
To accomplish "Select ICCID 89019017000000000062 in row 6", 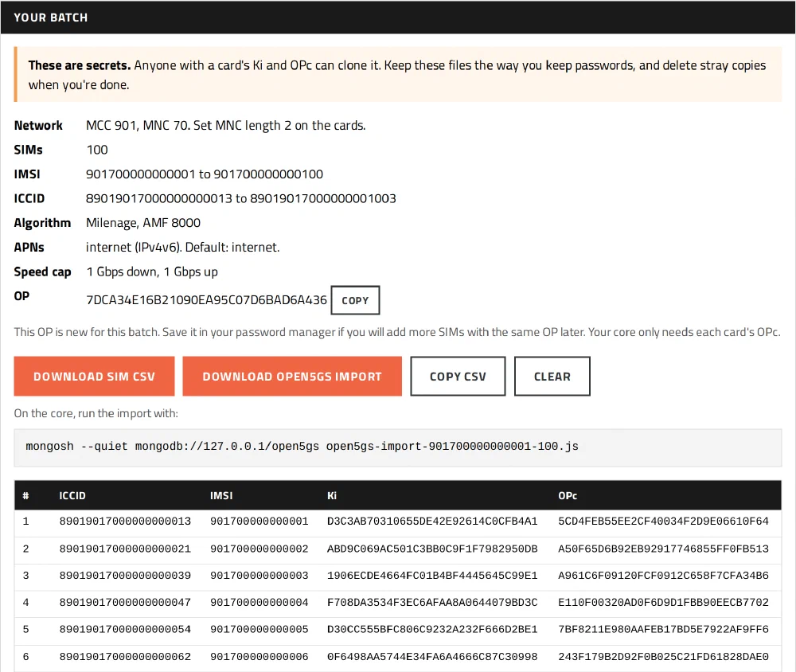I will coord(125,657).
